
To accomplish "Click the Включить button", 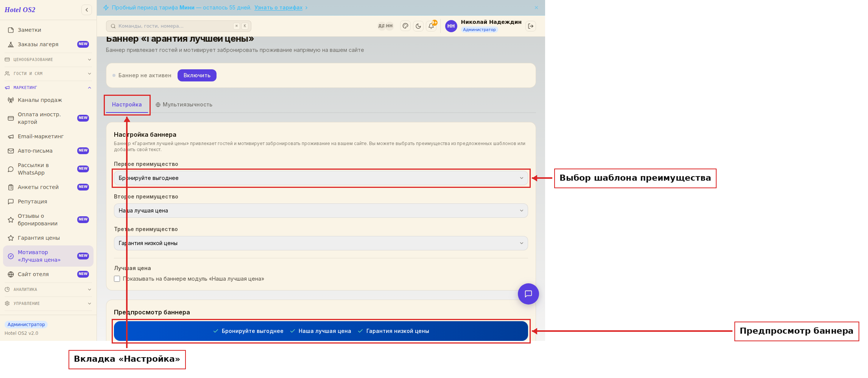I will click(x=197, y=75).
